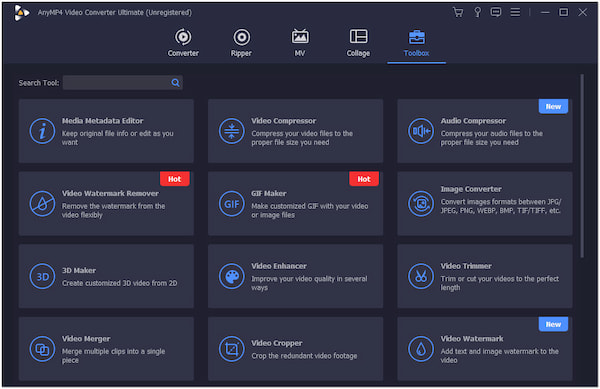Click the AnyMP4 app logo
The height and width of the screenshot is (389, 600).
tap(21, 13)
